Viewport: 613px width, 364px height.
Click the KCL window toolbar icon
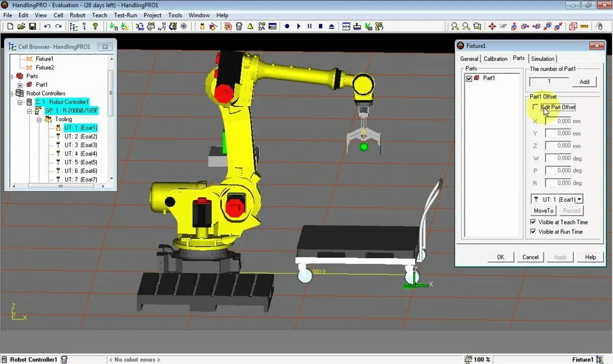(273, 26)
